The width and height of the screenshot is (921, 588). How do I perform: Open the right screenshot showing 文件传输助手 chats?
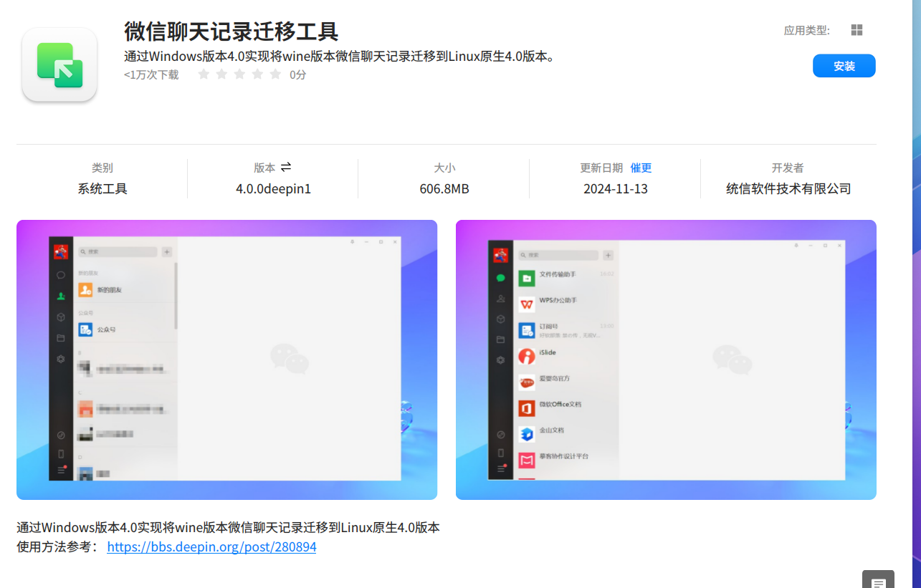pos(666,360)
